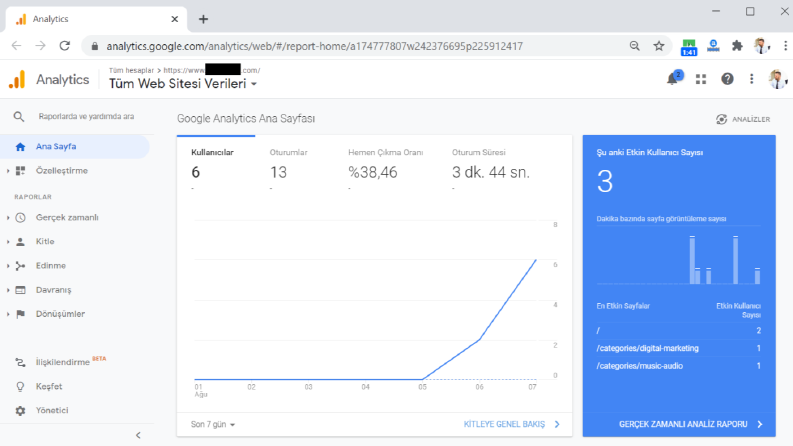Screen dimensions: 793x446
Task: Click the search reports input field
Action: point(86,116)
